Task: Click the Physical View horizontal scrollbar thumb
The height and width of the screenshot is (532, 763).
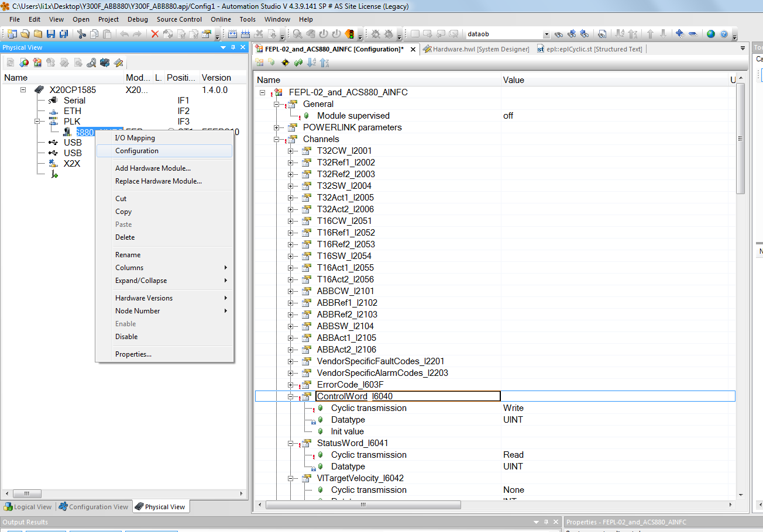Action: [x=28, y=493]
